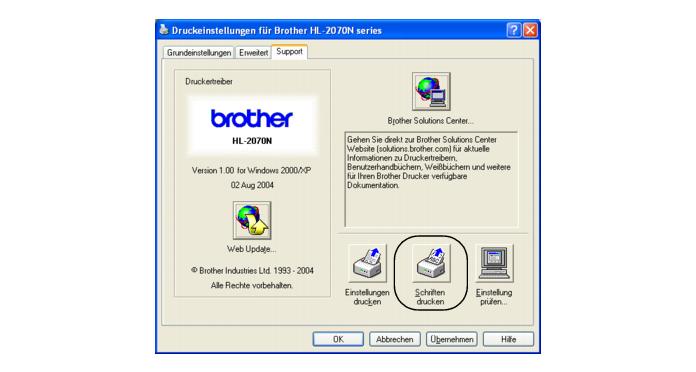The width and height of the screenshot is (696, 372).
Task: Click the question mark help button in title bar
Action: point(514,30)
